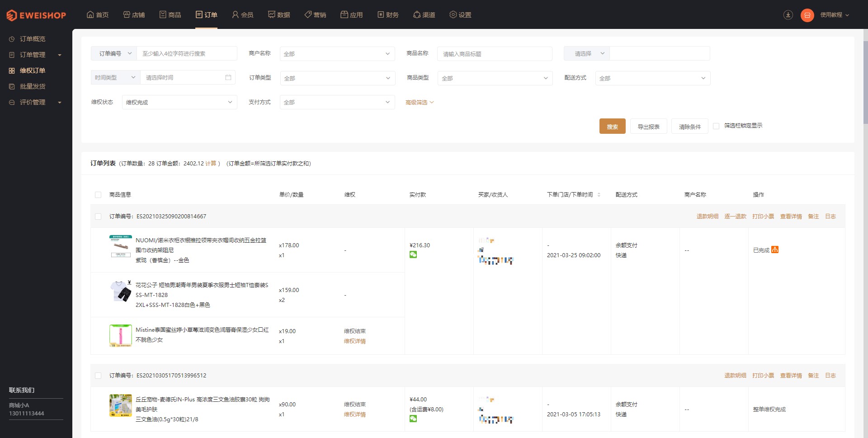This screenshot has width=868, height=438.
Task: Open 渠道 in top navigation
Action: click(424, 15)
